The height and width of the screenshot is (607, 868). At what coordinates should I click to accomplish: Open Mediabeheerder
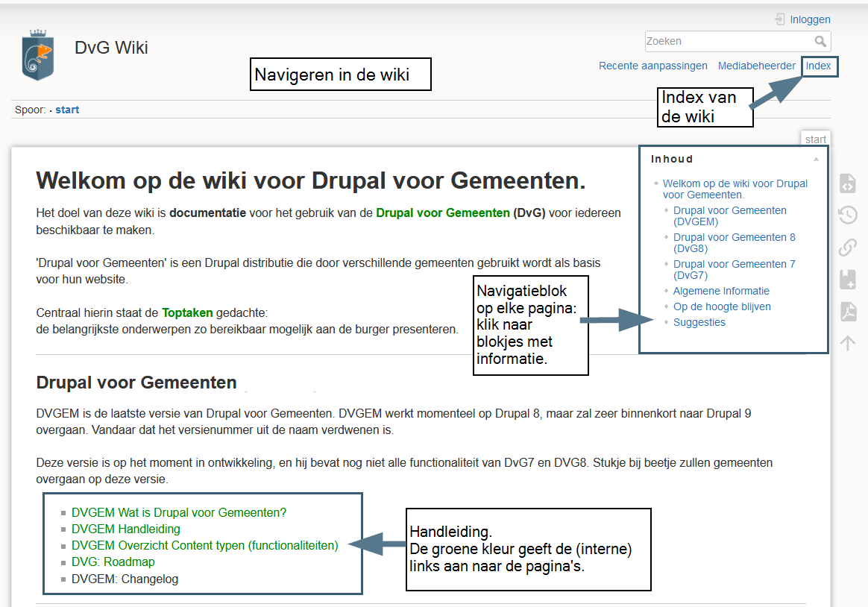[x=756, y=66]
